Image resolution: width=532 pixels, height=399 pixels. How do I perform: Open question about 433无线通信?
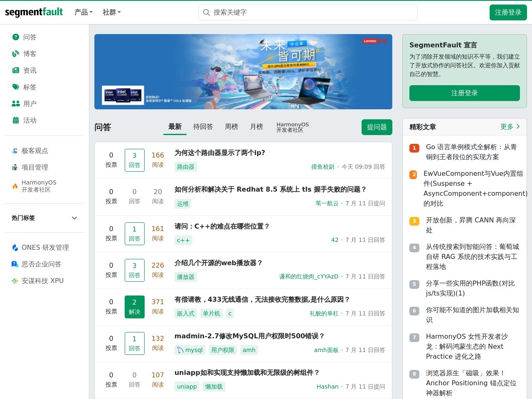(262, 299)
